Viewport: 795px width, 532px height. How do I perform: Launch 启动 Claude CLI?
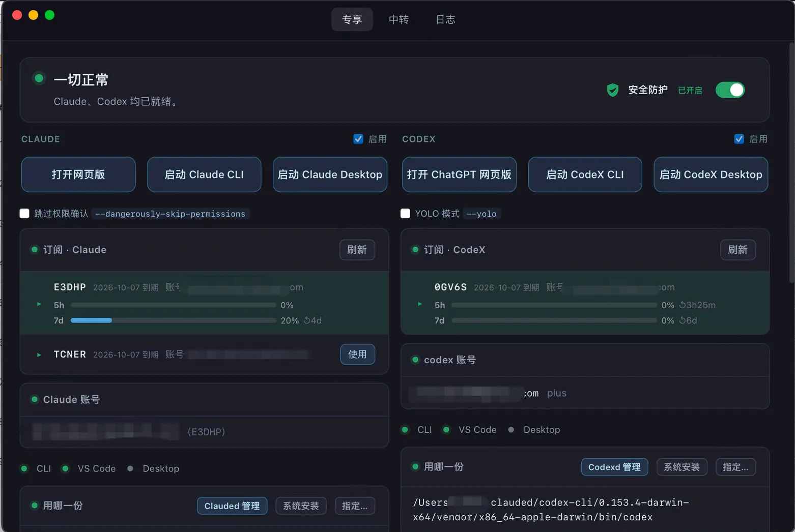point(204,174)
